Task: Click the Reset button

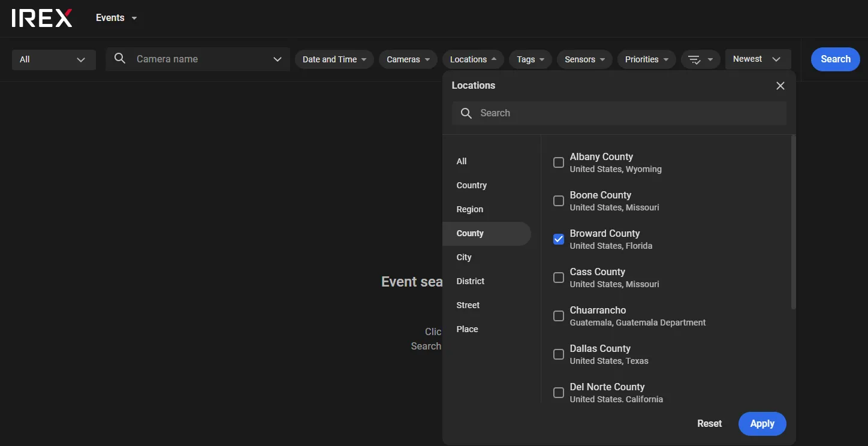Action: pyautogui.click(x=709, y=423)
